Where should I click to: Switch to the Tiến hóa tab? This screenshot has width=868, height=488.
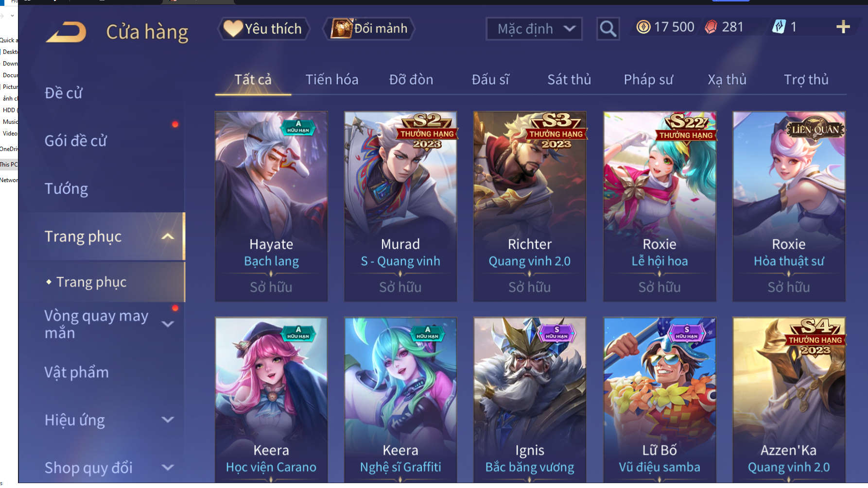pyautogui.click(x=332, y=80)
